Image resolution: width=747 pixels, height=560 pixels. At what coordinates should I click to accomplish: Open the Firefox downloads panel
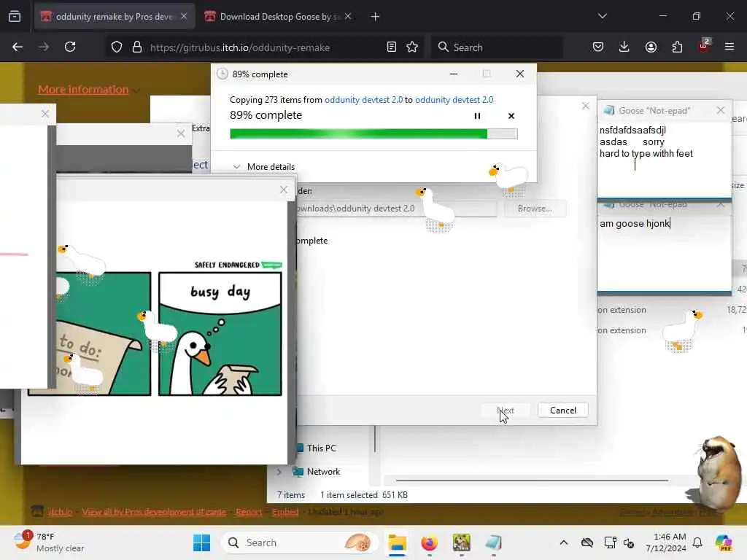pyautogui.click(x=624, y=47)
